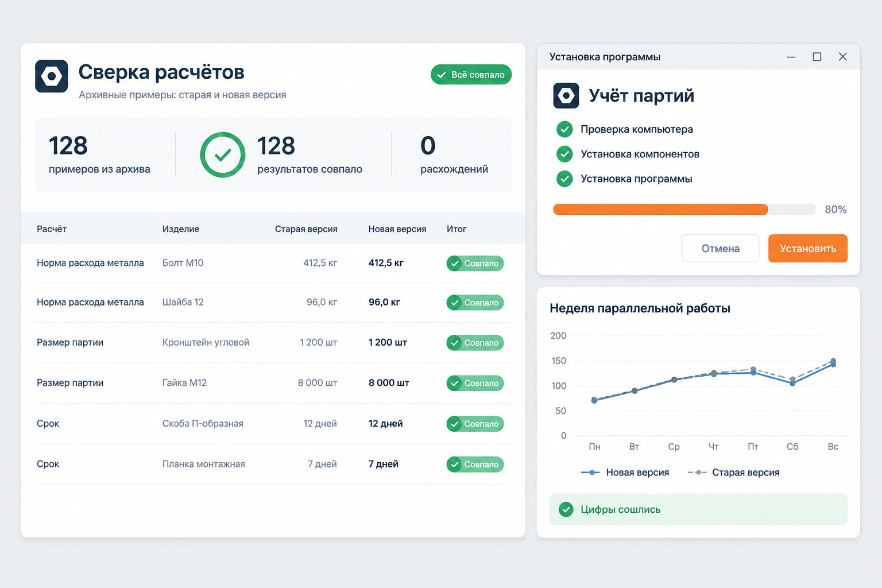Click the Совпало badge in the Шайба 12 row
The image size is (882, 588).
tap(475, 303)
